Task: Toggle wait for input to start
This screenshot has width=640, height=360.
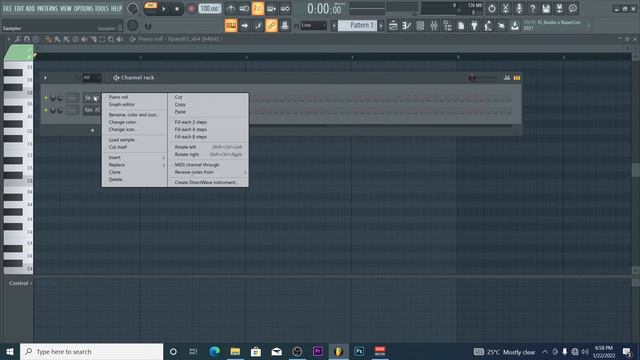Action: click(x=244, y=9)
